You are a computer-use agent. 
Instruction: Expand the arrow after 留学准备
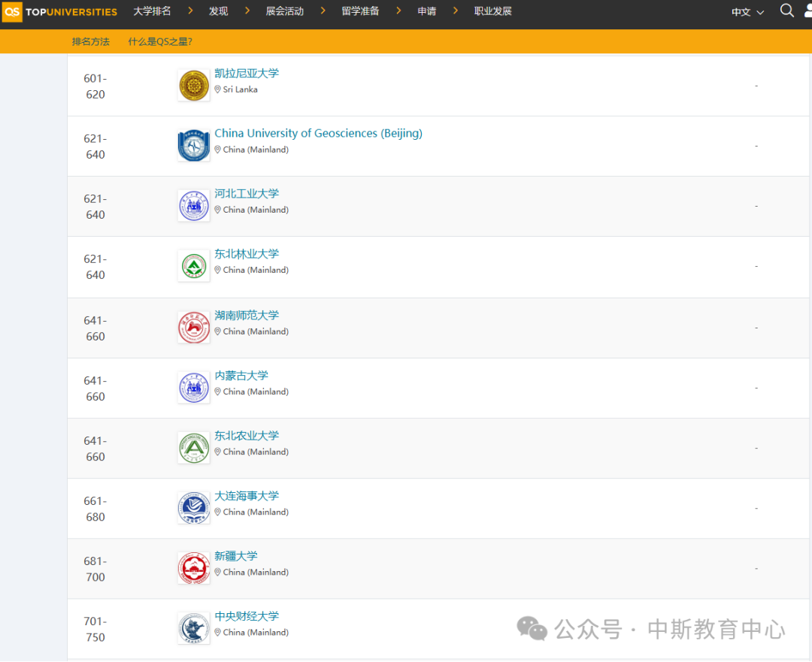click(398, 11)
